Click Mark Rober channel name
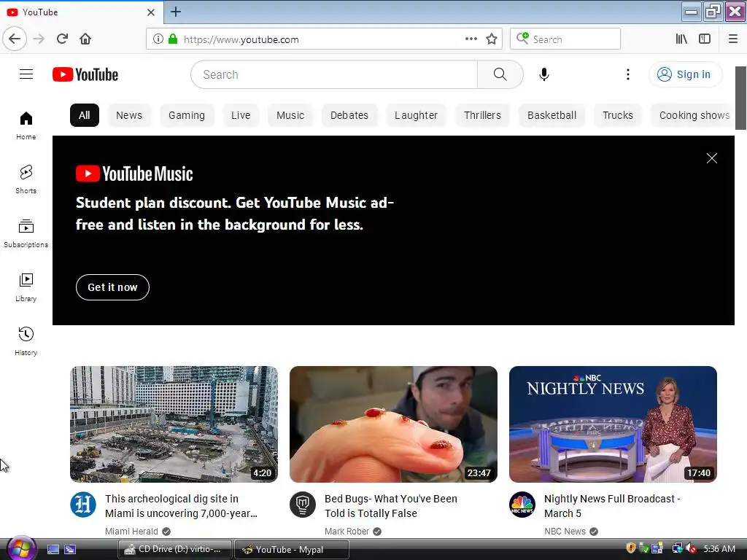 (x=347, y=531)
